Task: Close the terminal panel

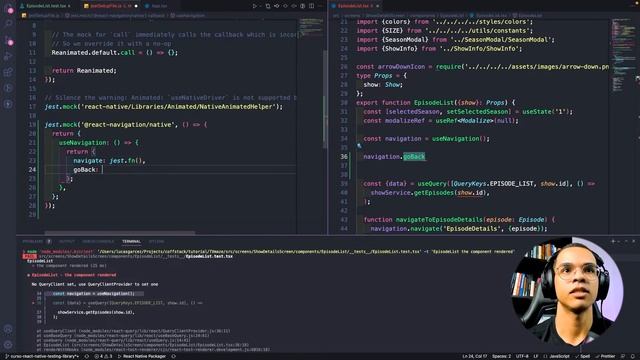Action: click(633, 242)
